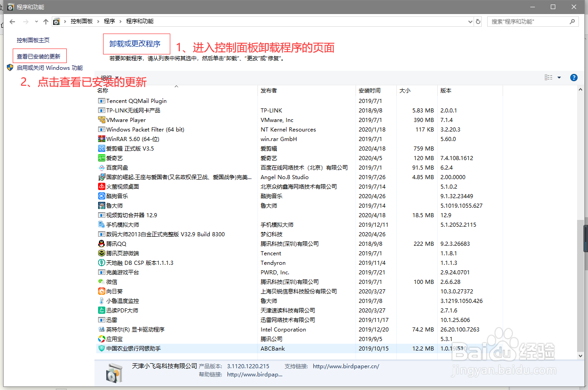Click the search magnifier icon
This screenshot has height=390, width=588.
pos(572,22)
